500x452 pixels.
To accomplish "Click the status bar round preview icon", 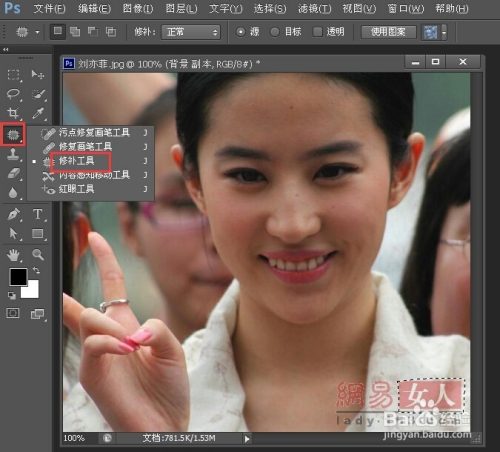I will click(107, 438).
